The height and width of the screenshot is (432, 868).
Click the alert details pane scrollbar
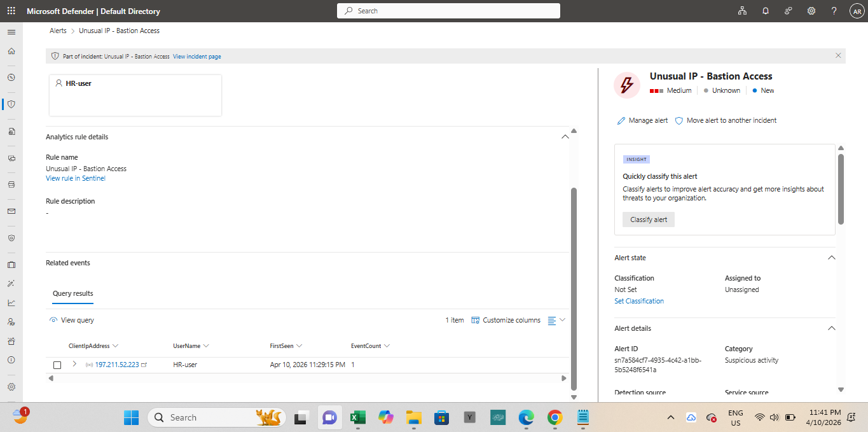coord(841,188)
